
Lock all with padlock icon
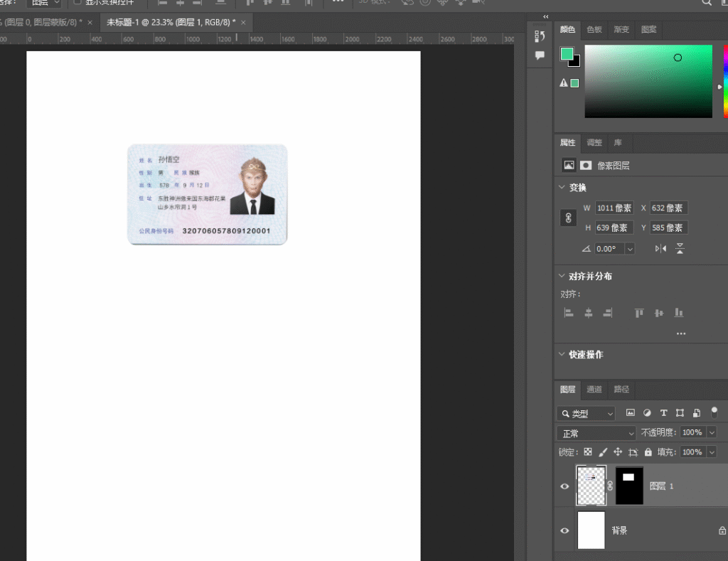tap(648, 452)
